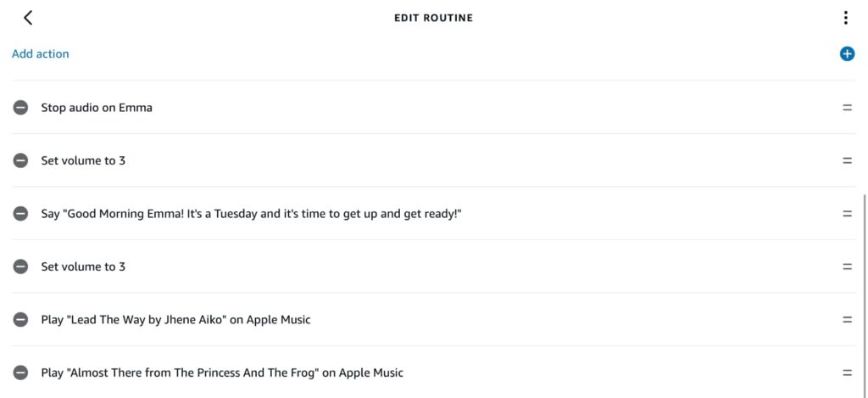Click the "Add action" link
The image size is (868, 398).
41,54
